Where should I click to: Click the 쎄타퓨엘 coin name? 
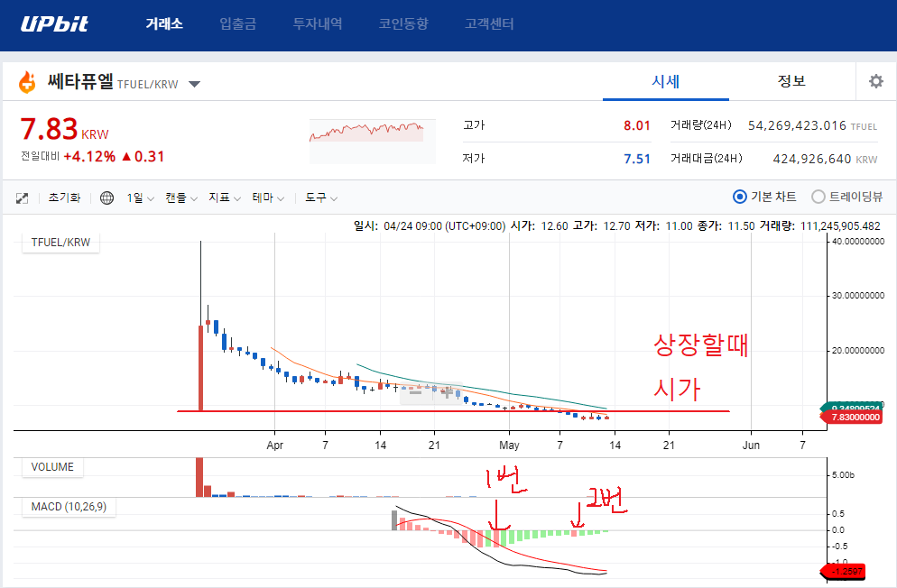pyautogui.click(x=80, y=82)
